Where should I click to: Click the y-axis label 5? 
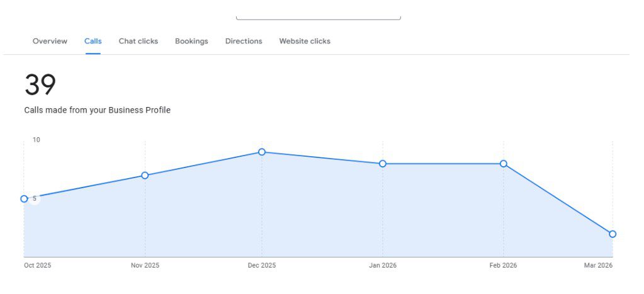35,199
